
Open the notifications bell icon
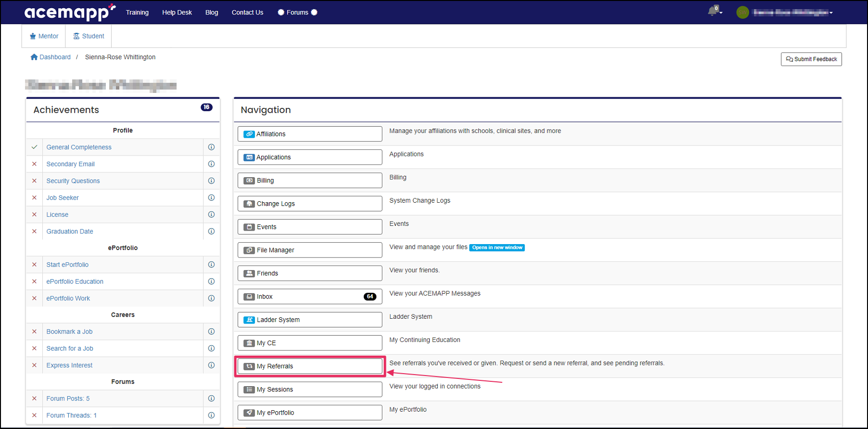713,12
